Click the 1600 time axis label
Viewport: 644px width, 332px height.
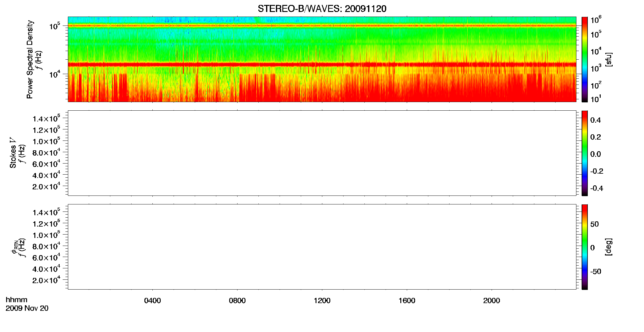pos(407,301)
